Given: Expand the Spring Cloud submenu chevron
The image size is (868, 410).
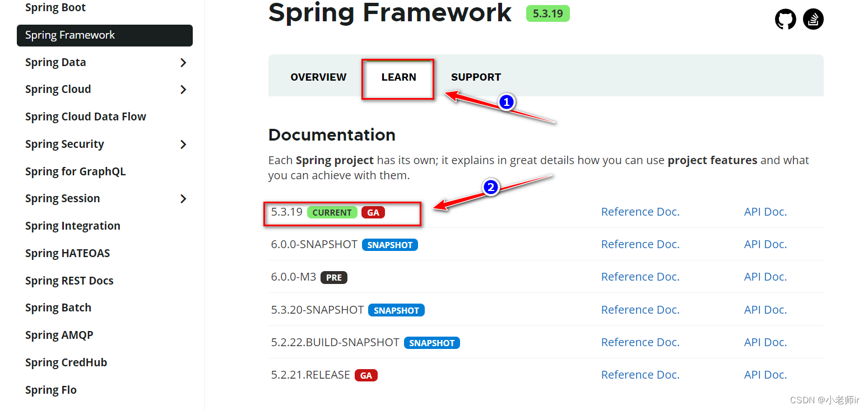Looking at the screenshot, I should 183,90.
